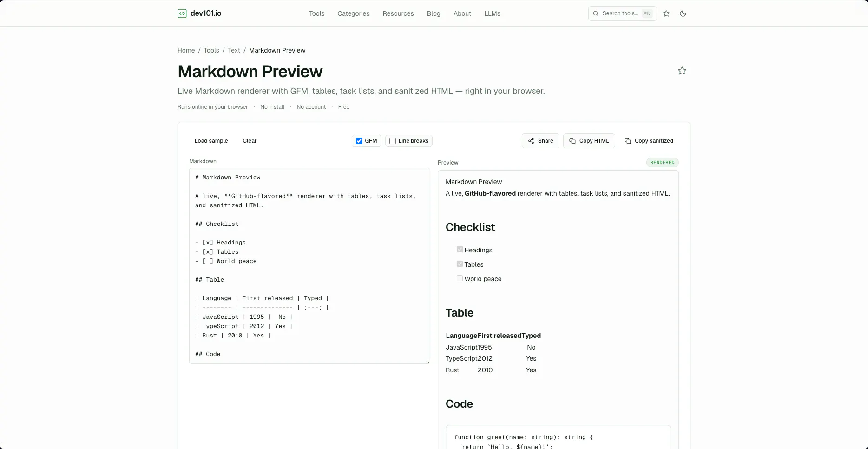
Task: Open the Tools breadcrumb link
Action: click(x=211, y=50)
